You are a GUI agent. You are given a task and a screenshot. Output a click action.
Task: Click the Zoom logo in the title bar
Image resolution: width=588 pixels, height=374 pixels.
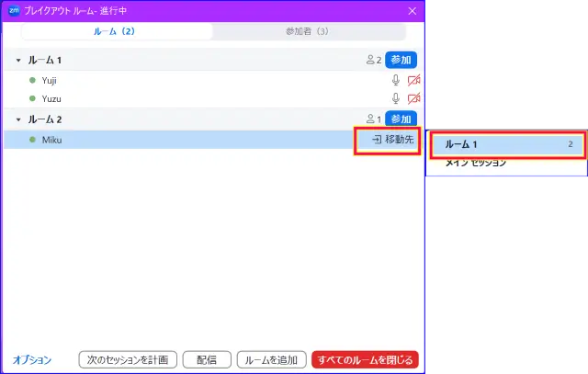(14, 11)
